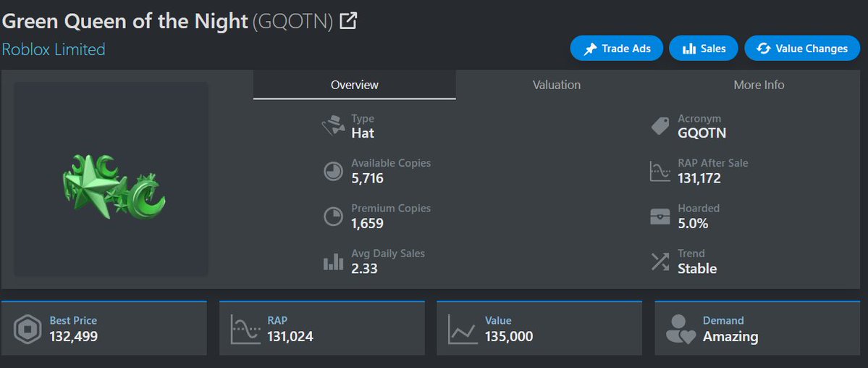Image resolution: width=868 pixels, height=368 pixels.
Task: Select the Available Copies count 5,716
Action: [367, 178]
